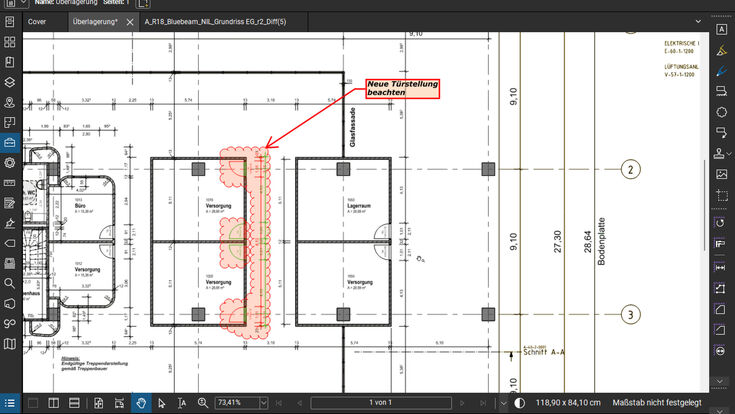This screenshot has width=735, height=414.
Task: Switch to the Überlagerung* tab
Action: tap(95, 22)
